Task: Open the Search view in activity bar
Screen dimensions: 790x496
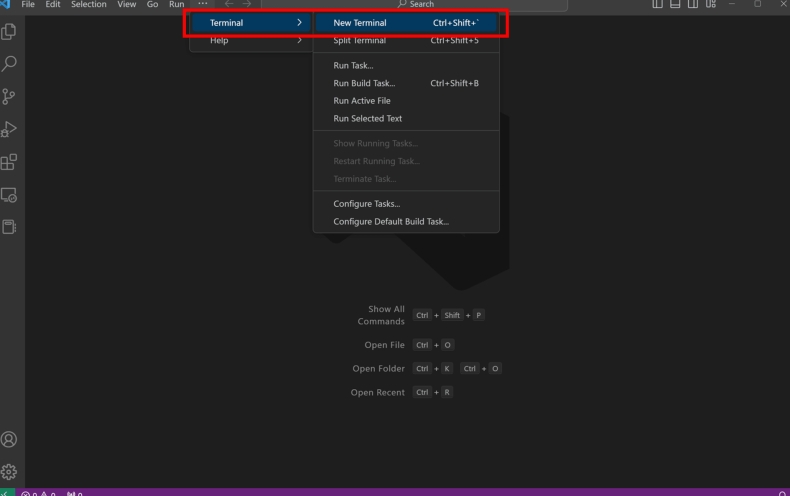Action: click(x=11, y=64)
